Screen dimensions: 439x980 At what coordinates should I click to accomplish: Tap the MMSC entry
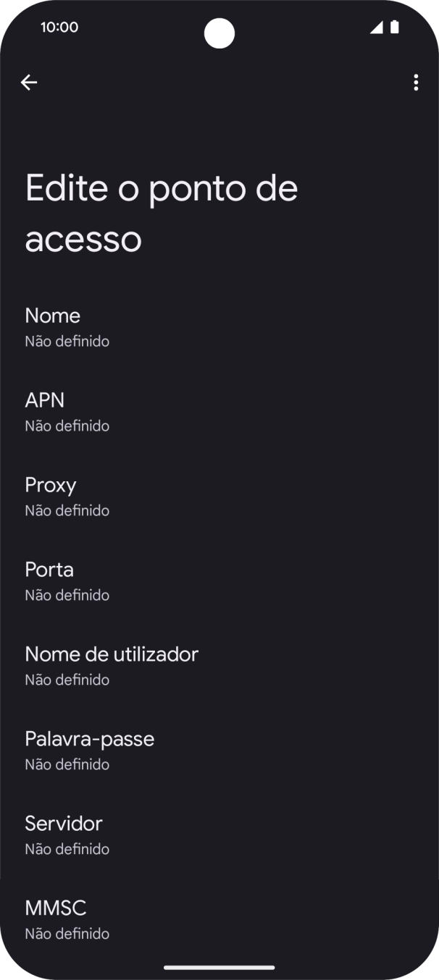[x=220, y=918]
